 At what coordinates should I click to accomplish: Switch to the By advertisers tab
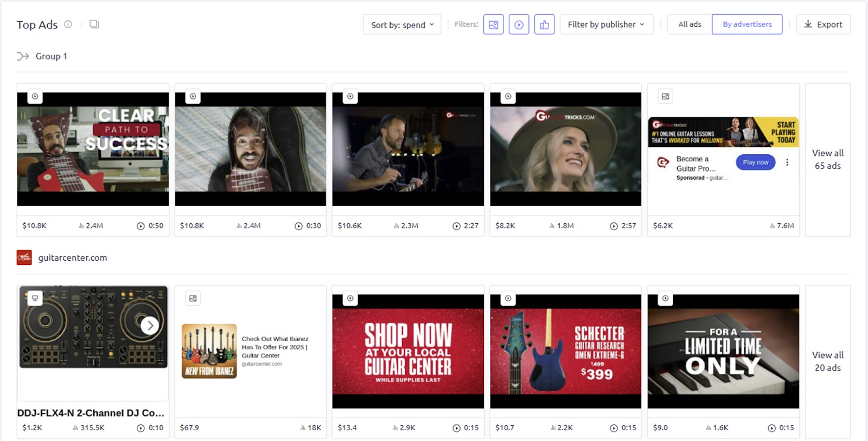747,24
